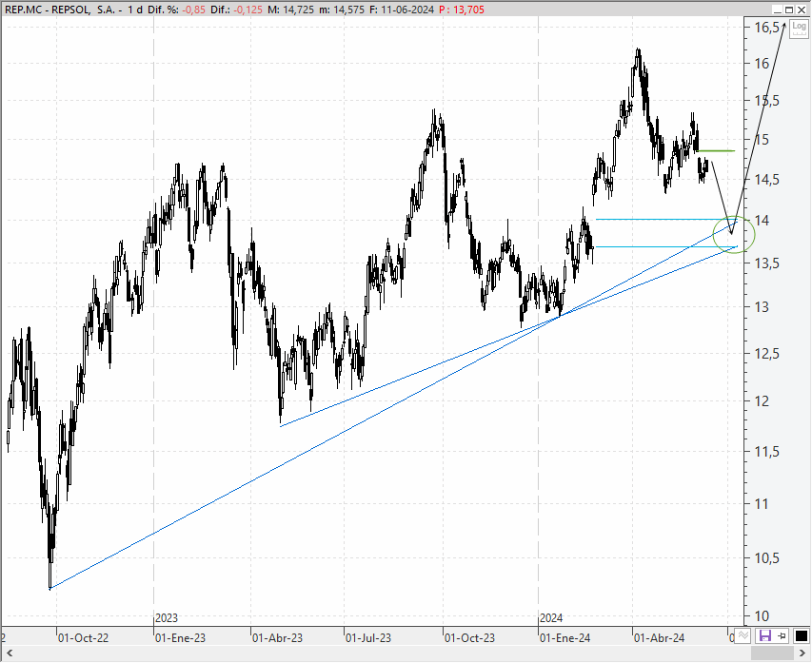
Task: Expand the double-chevron collapse button
Action: 743,635
